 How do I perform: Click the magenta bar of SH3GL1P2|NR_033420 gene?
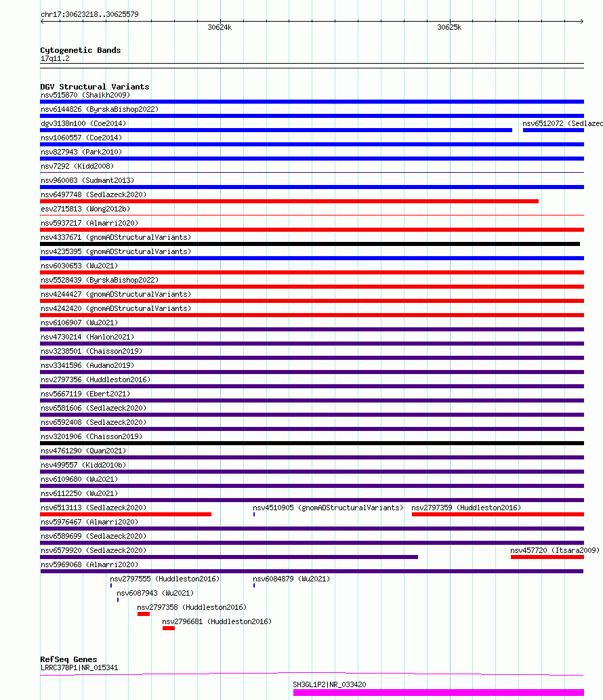438,693
